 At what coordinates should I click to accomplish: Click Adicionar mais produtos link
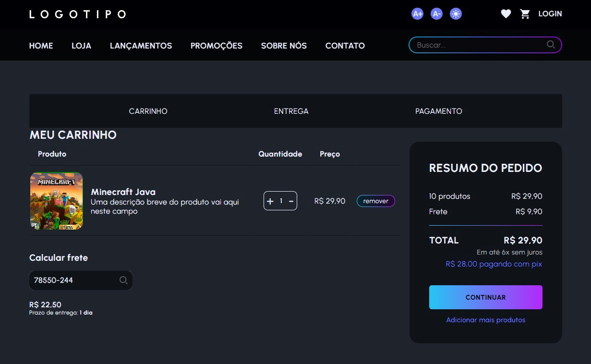486,320
